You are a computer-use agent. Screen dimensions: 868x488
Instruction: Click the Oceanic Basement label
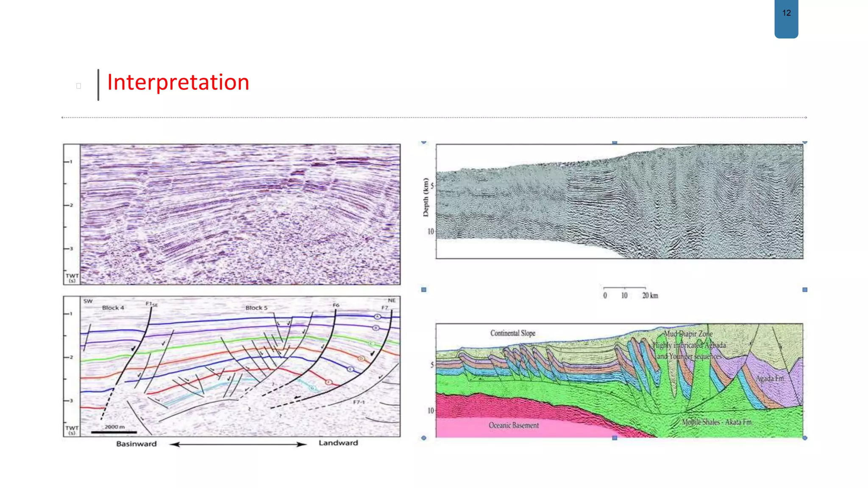[x=514, y=425]
